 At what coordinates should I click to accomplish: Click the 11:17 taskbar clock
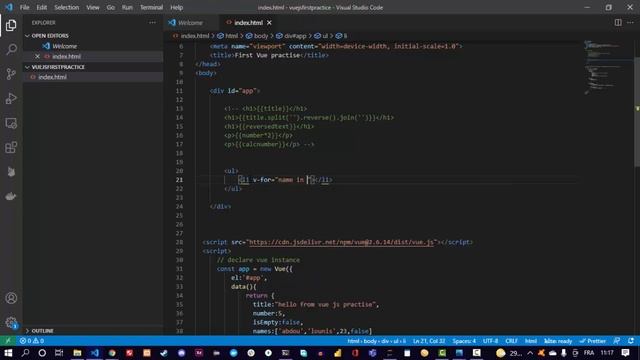(x=607, y=353)
